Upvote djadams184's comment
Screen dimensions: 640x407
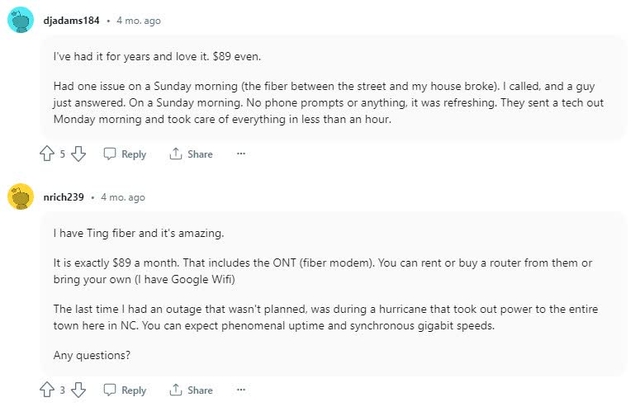(x=46, y=154)
